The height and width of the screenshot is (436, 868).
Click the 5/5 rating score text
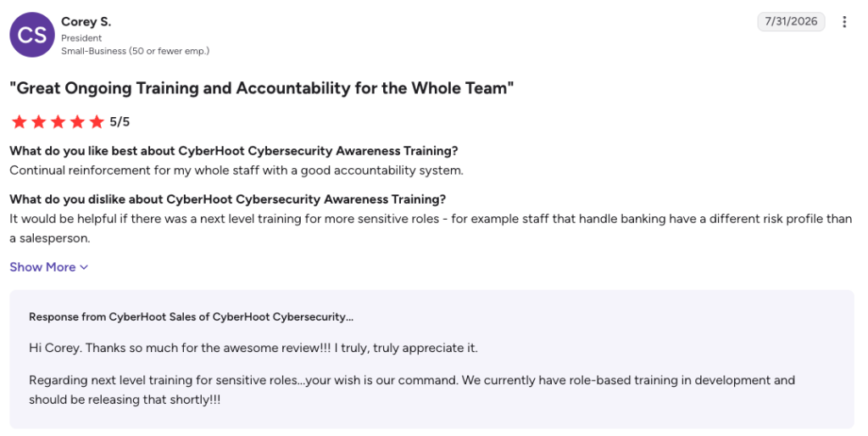pyautogui.click(x=120, y=122)
